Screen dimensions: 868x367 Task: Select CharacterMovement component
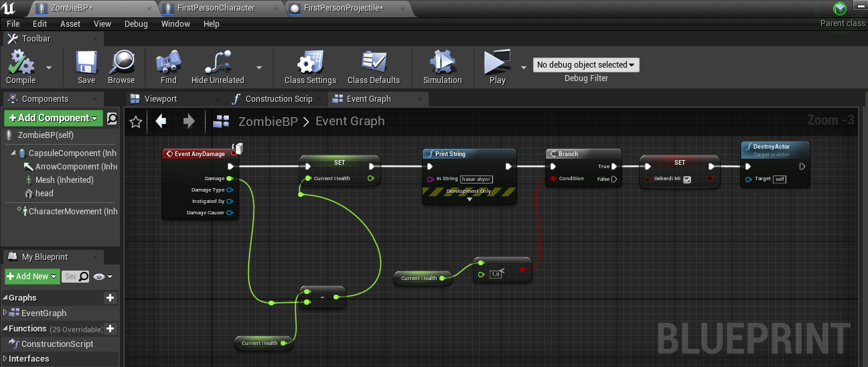click(67, 211)
